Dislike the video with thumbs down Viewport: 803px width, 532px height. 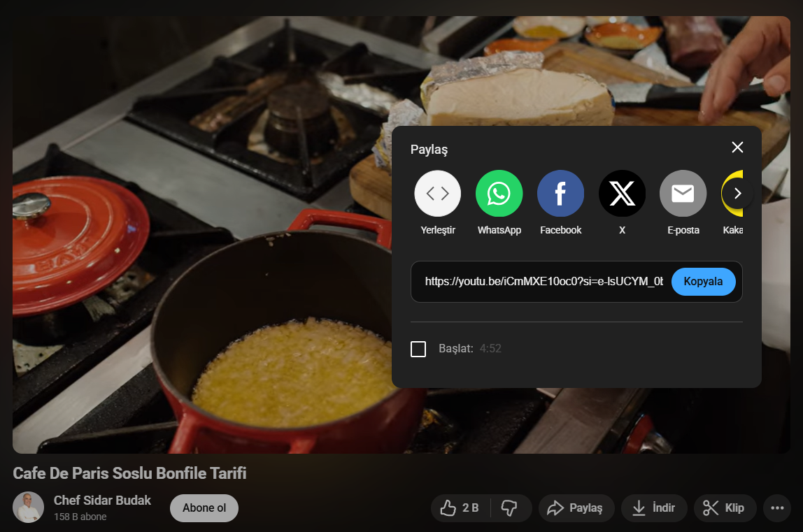coord(510,508)
